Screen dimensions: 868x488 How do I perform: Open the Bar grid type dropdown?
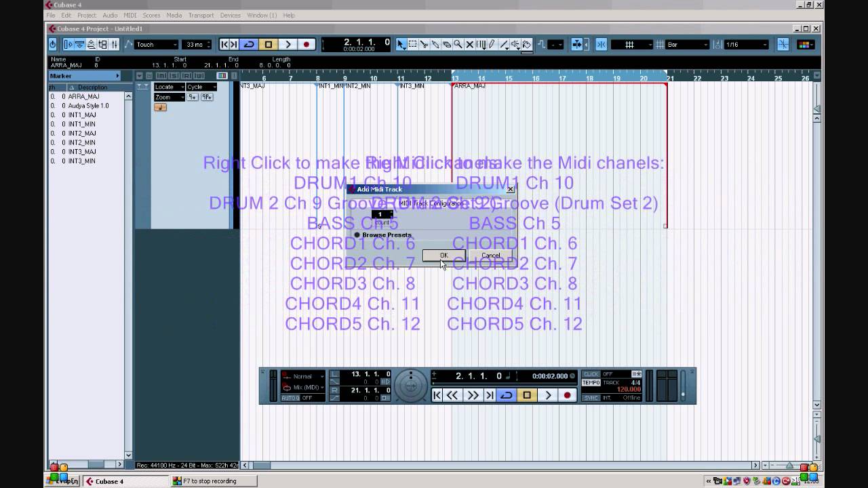[688, 45]
